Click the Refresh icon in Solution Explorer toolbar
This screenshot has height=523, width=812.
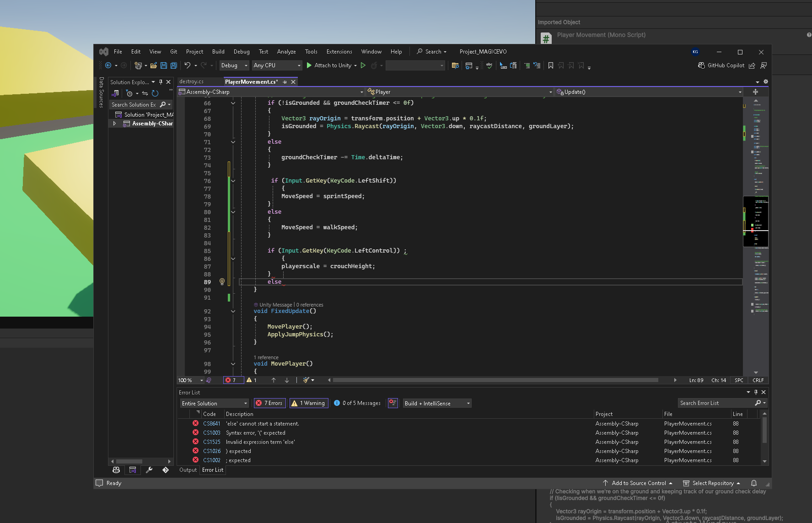tap(155, 93)
